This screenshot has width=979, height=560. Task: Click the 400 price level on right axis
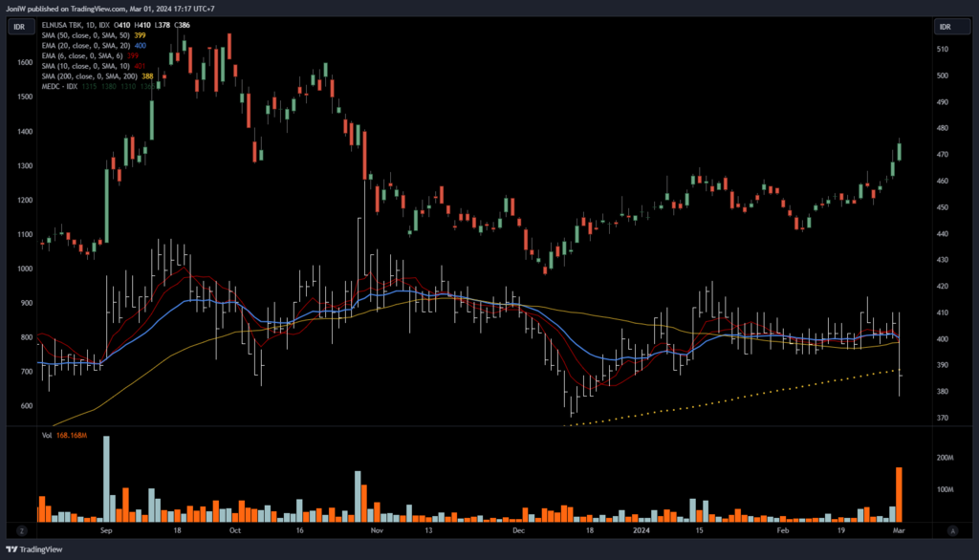pyautogui.click(x=942, y=339)
